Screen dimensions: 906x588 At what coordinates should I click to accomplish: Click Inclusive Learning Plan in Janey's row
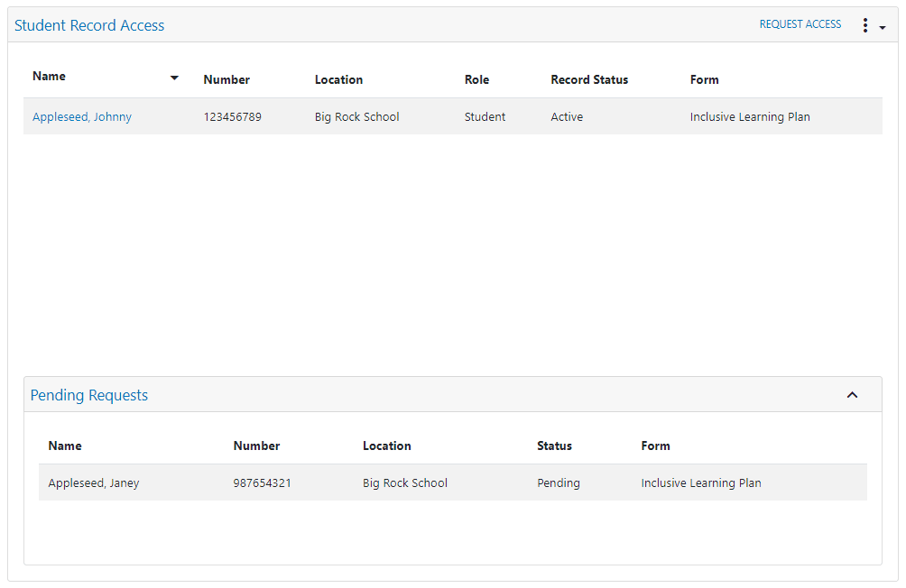[701, 482]
